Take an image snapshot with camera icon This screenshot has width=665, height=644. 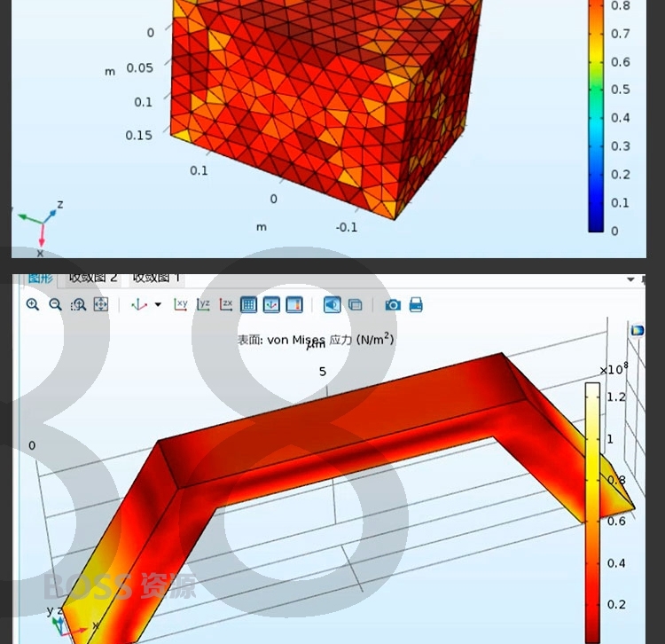tap(393, 304)
